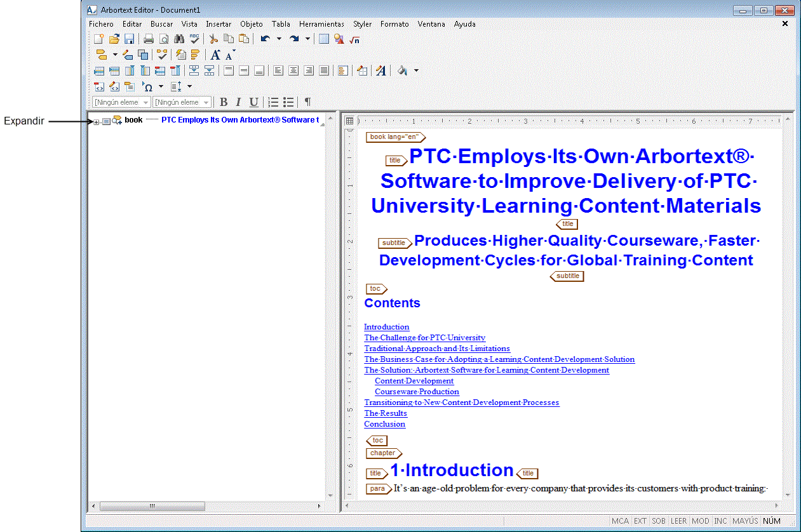Image resolution: width=801 pixels, height=532 pixels.
Task: Insert numbered list icon
Action: [x=273, y=102]
